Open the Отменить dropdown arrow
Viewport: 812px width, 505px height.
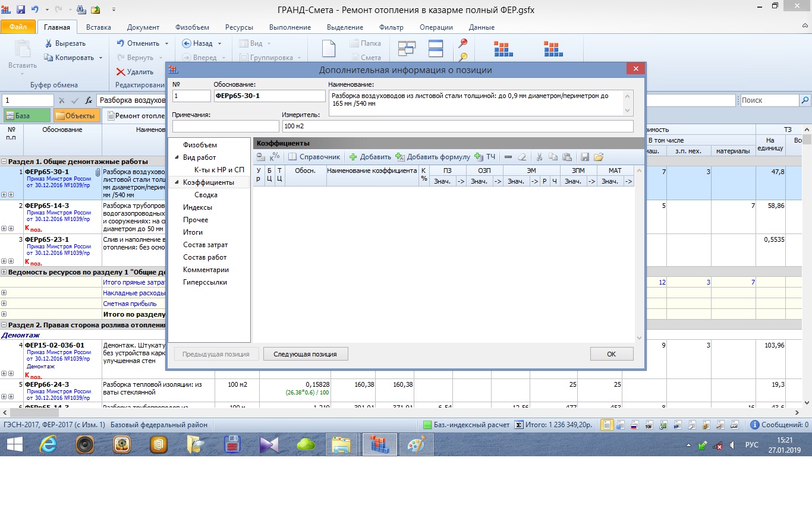coord(166,43)
